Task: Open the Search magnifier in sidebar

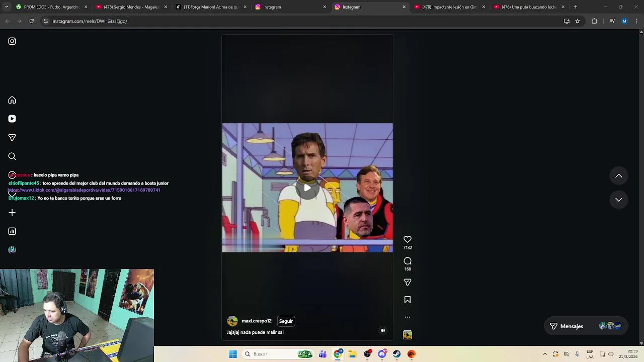Action: (x=12, y=156)
